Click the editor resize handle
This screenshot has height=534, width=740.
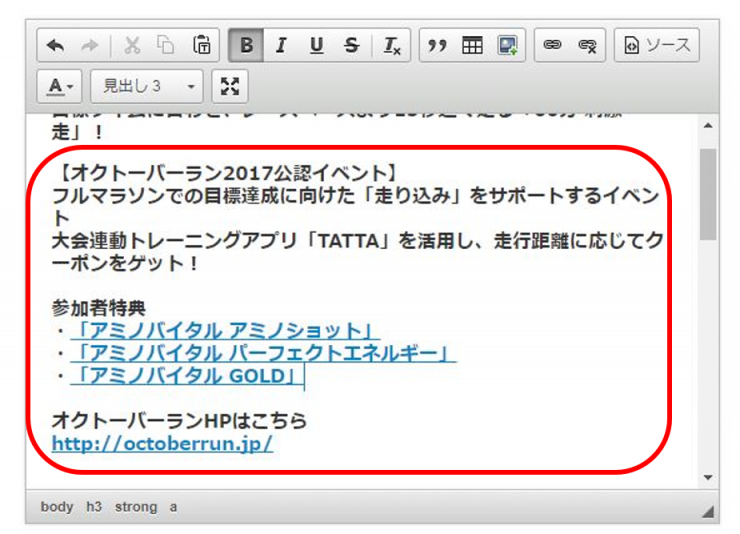point(707,512)
